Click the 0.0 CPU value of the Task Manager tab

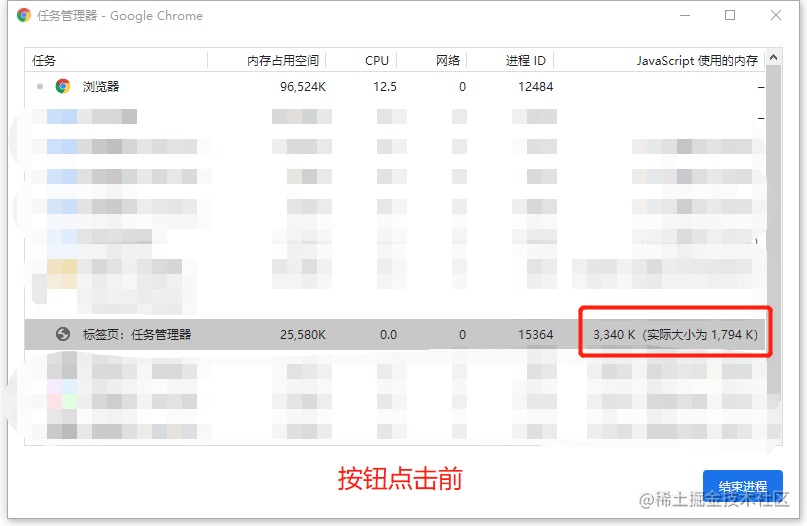coord(388,335)
